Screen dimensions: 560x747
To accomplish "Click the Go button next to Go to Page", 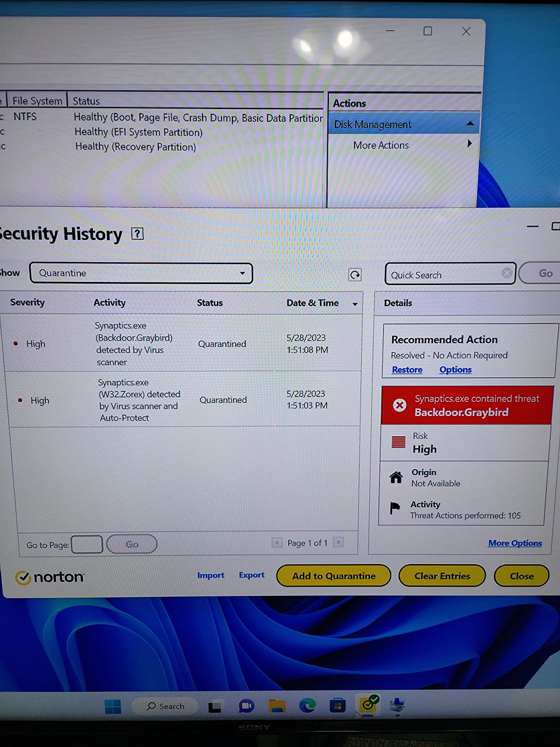I will (x=132, y=544).
